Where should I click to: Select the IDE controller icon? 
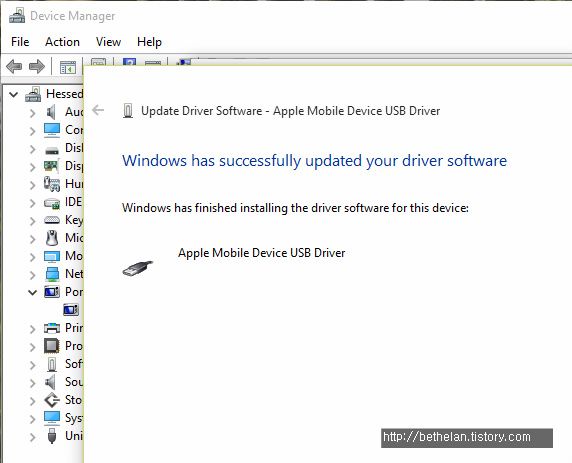[52, 203]
